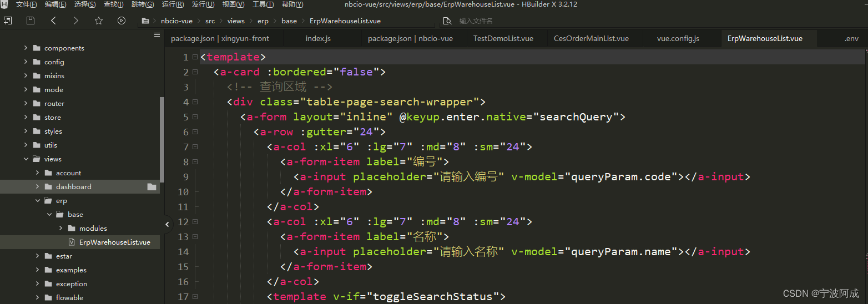Click folder icon beside dashboard row
868x304 pixels.
[152, 187]
